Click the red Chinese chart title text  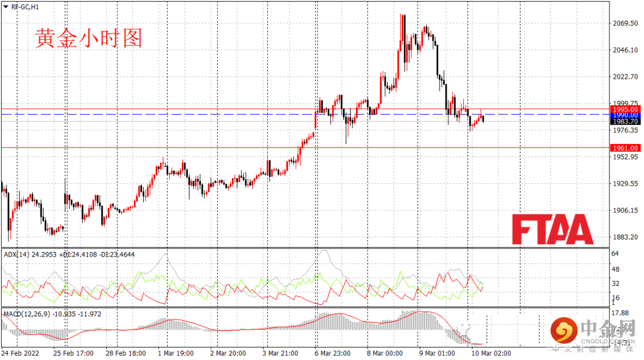89,38
